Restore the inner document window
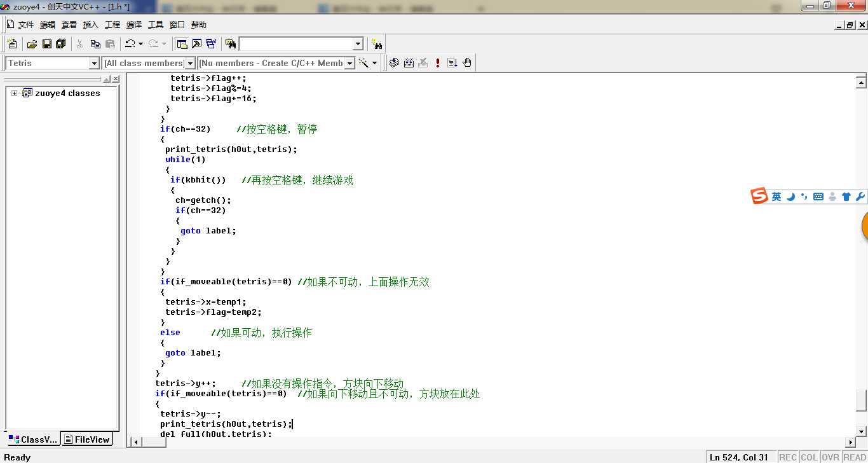Viewport: 868px width, 463px height. coord(851,25)
